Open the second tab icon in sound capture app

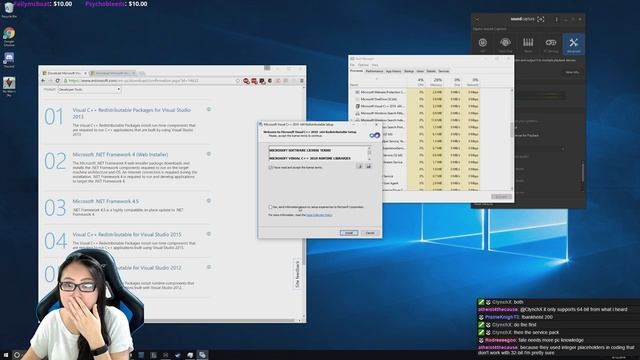505,44
